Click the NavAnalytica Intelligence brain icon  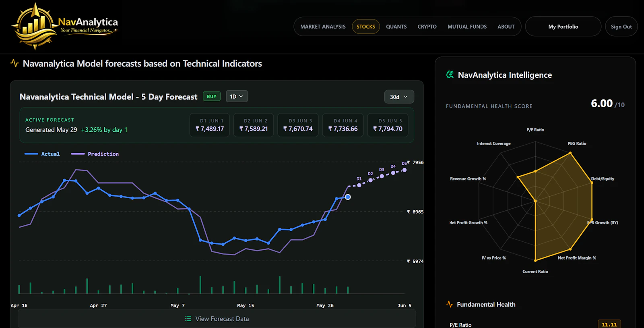point(450,75)
